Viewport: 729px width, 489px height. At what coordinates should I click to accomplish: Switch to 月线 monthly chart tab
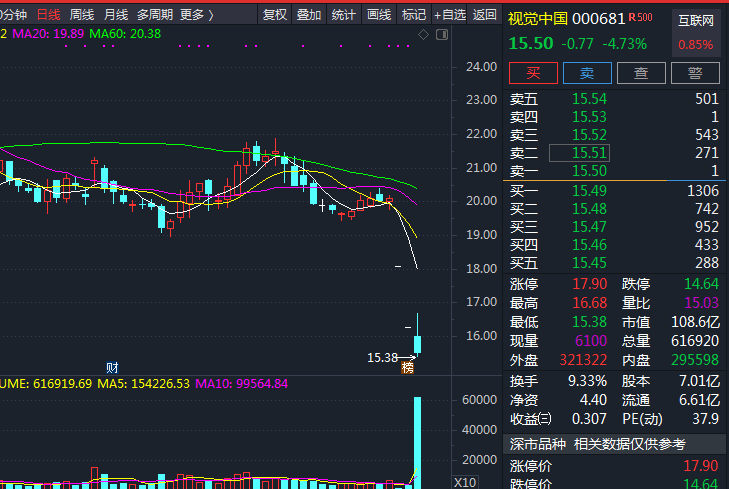point(116,15)
